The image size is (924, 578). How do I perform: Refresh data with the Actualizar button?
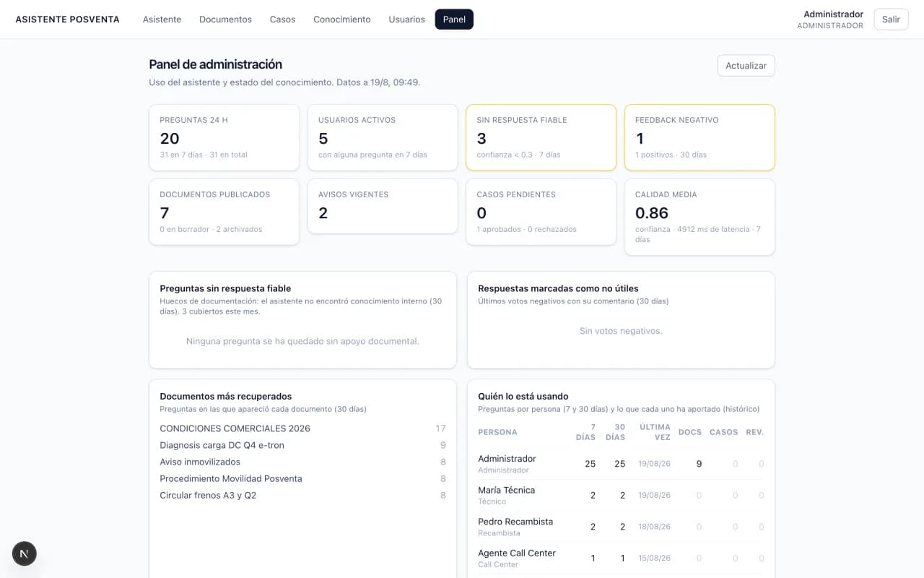746,66
